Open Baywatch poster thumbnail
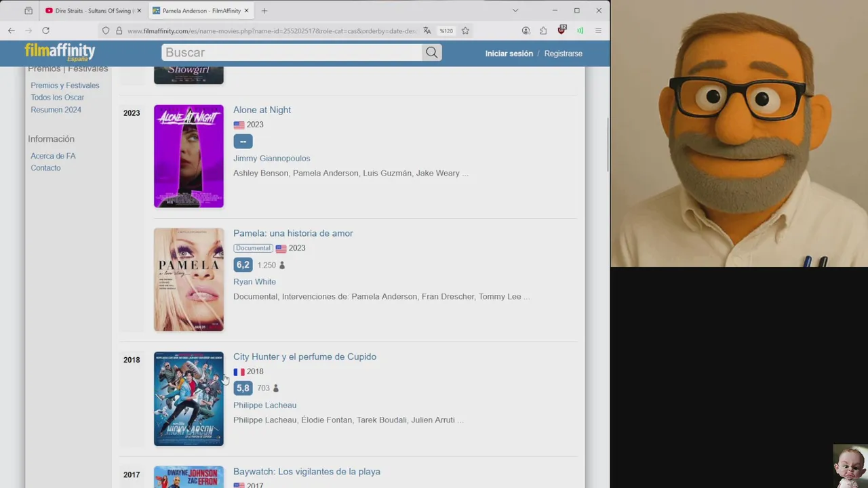The width and height of the screenshot is (868, 488). click(189, 477)
